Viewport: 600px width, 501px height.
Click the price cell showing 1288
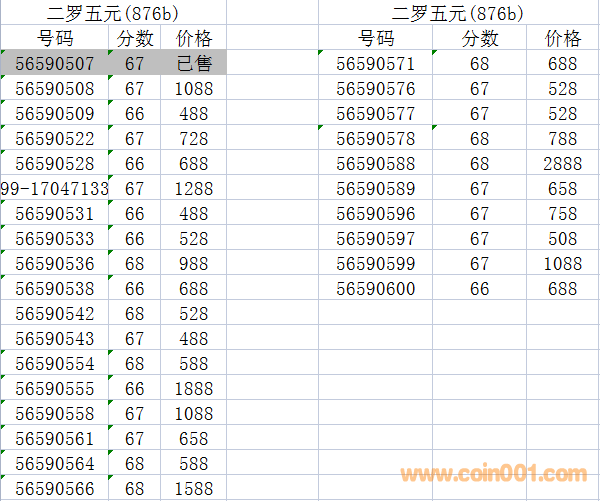pos(193,189)
